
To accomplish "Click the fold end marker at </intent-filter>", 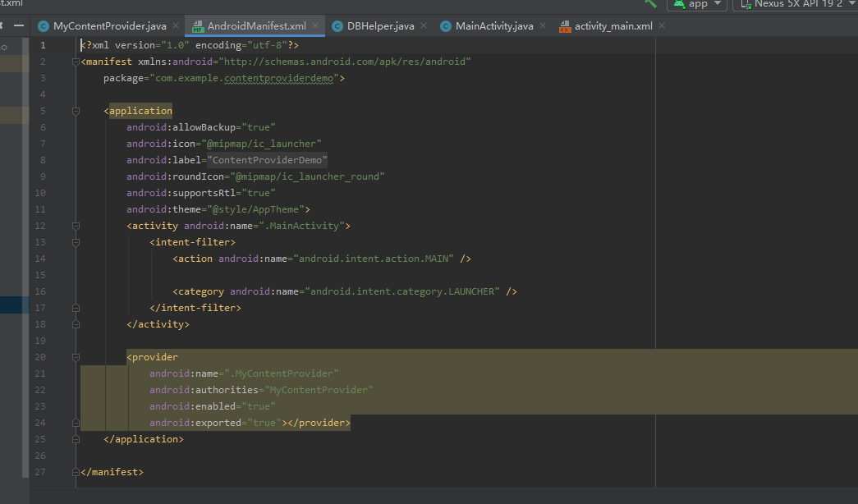I will [x=76, y=308].
